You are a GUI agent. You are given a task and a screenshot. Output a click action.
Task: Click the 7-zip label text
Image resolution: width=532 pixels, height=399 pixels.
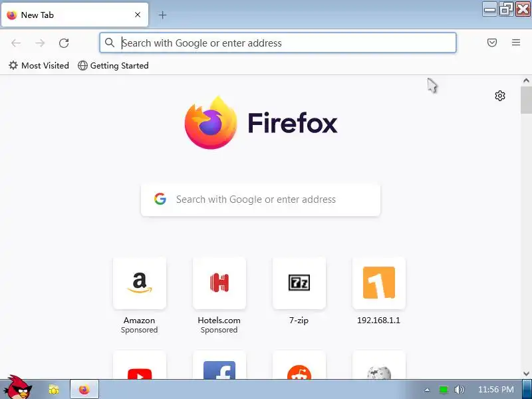click(299, 321)
